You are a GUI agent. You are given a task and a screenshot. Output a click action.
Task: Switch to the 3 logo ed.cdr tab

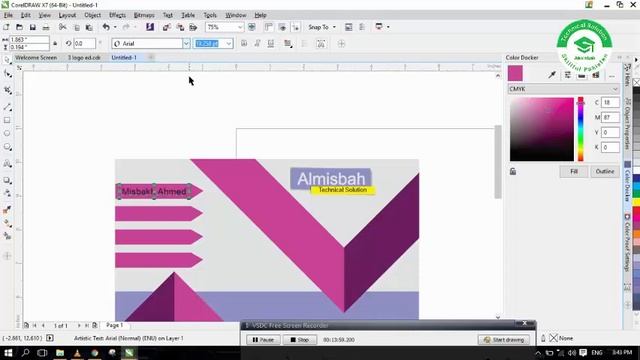click(x=84, y=58)
